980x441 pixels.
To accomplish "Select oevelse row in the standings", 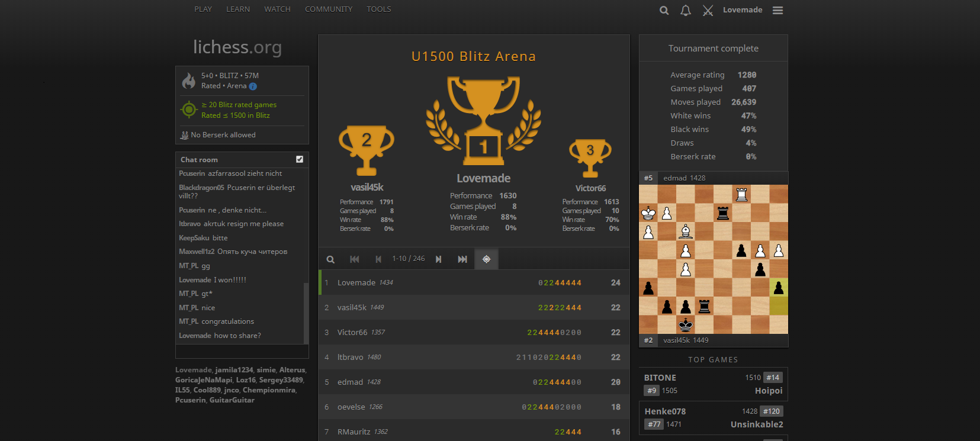I will point(474,407).
